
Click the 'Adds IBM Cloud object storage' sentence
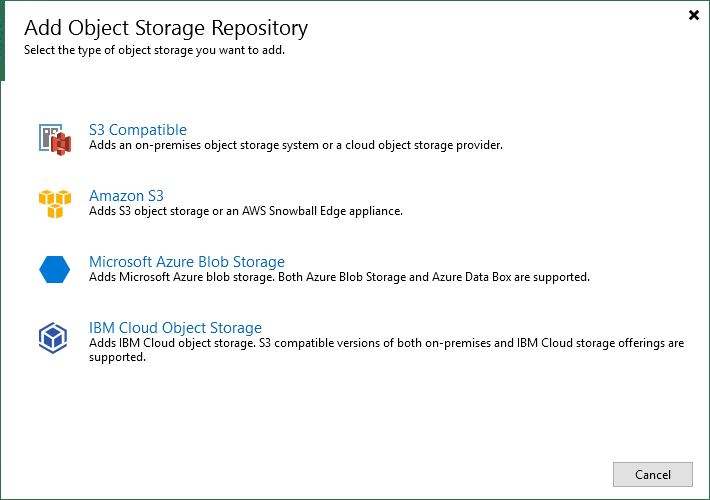tap(172, 343)
